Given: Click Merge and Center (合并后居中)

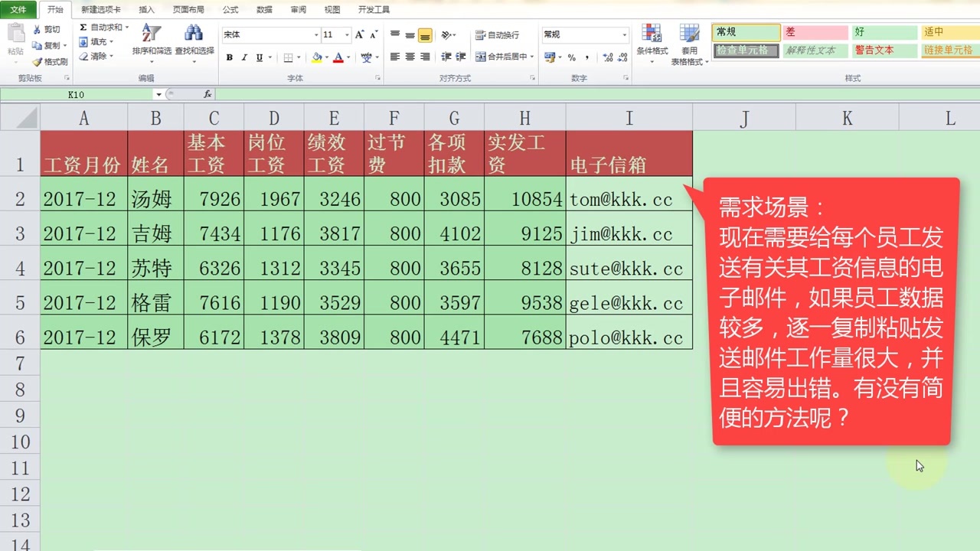Looking at the screenshot, I should point(501,57).
